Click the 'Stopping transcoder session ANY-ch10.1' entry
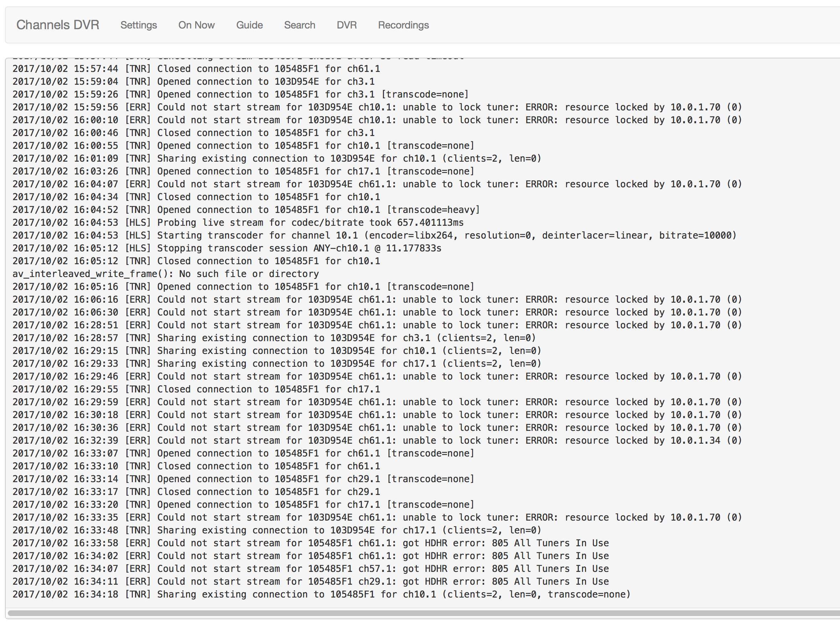This screenshot has width=840, height=631. click(x=227, y=248)
